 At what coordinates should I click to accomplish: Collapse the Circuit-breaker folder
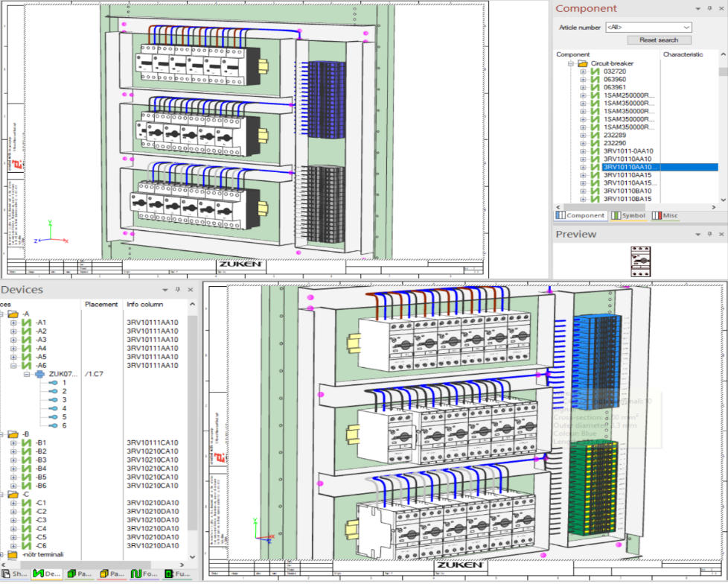coord(571,63)
